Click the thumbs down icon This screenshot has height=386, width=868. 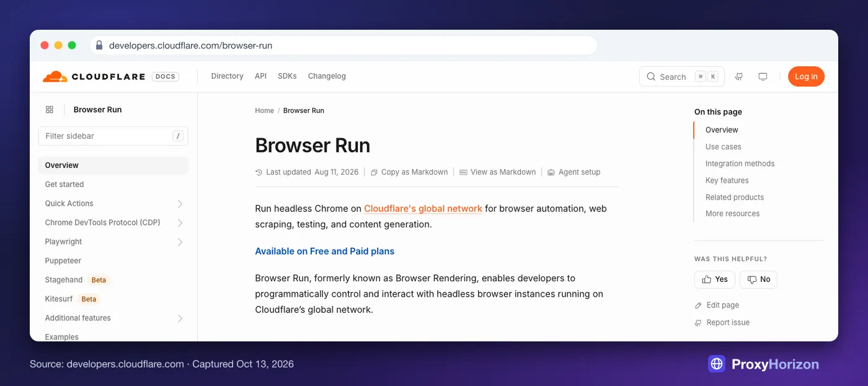(751, 279)
